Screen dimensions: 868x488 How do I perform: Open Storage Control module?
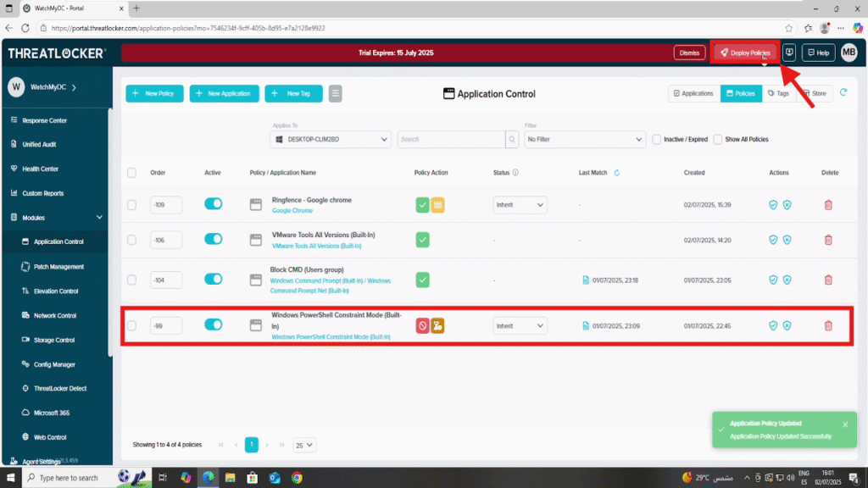(55, 340)
